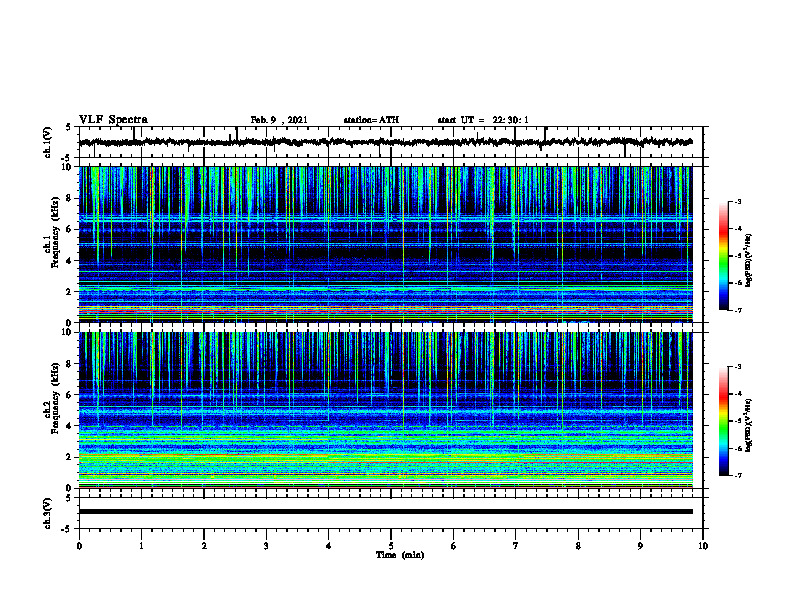Click the "-7" tick on ch.1 colorbar
The image size is (792, 612).
point(738,310)
